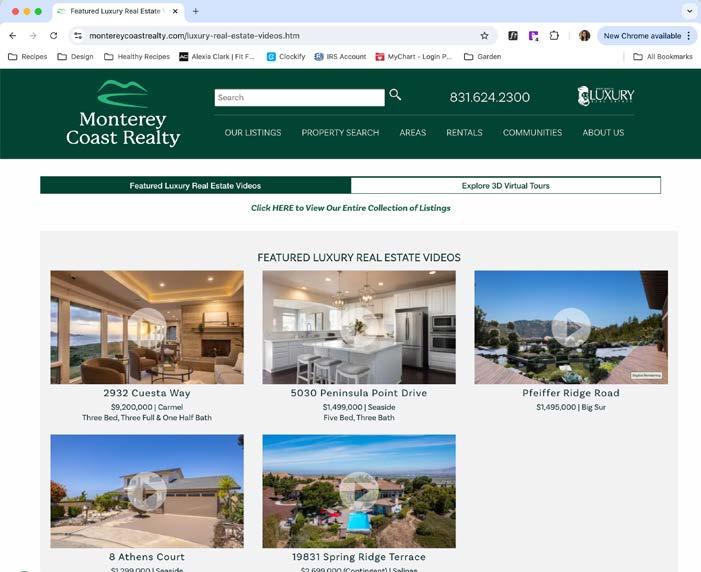Screen dimensions: 701x572
Task: Open the PROPERTY SEARCH menu item
Action: coord(340,132)
